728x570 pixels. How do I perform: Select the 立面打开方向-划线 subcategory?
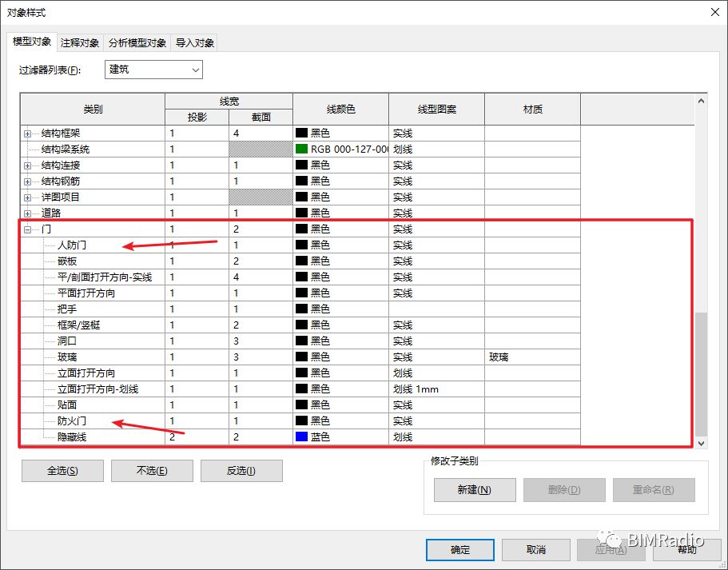pos(98,389)
